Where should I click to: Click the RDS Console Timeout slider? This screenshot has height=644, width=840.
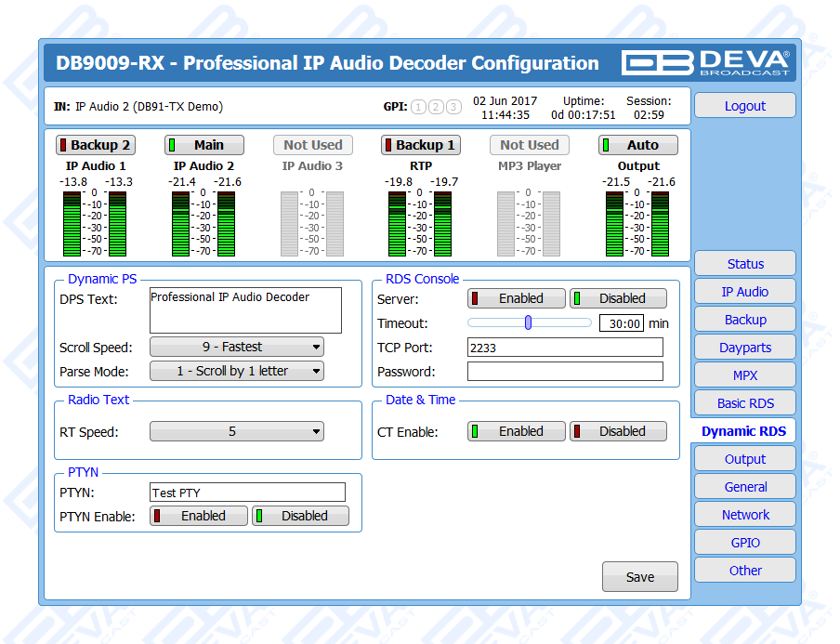click(x=529, y=323)
